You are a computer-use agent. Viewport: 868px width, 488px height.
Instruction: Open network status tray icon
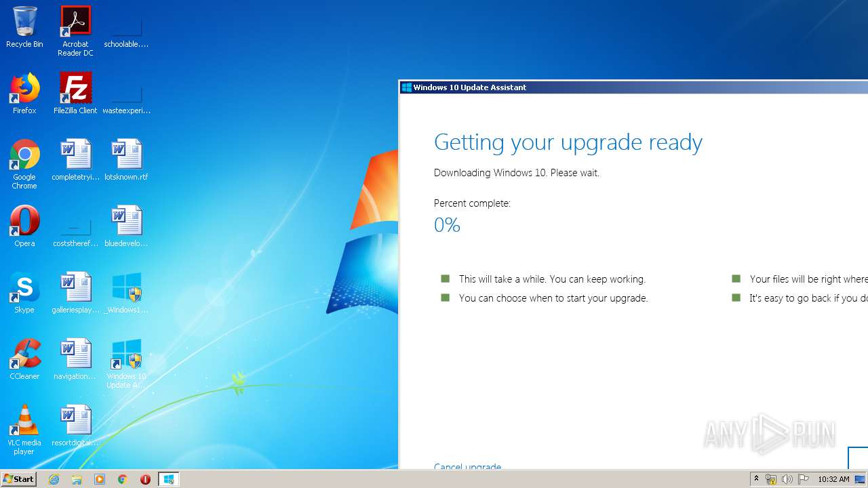coord(771,479)
